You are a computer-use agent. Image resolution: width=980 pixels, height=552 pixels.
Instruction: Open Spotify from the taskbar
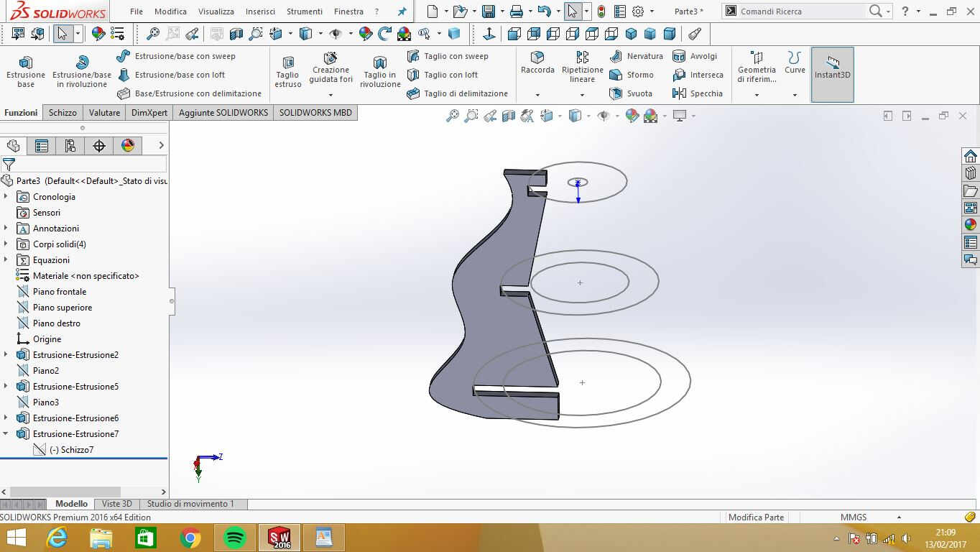(235, 537)
